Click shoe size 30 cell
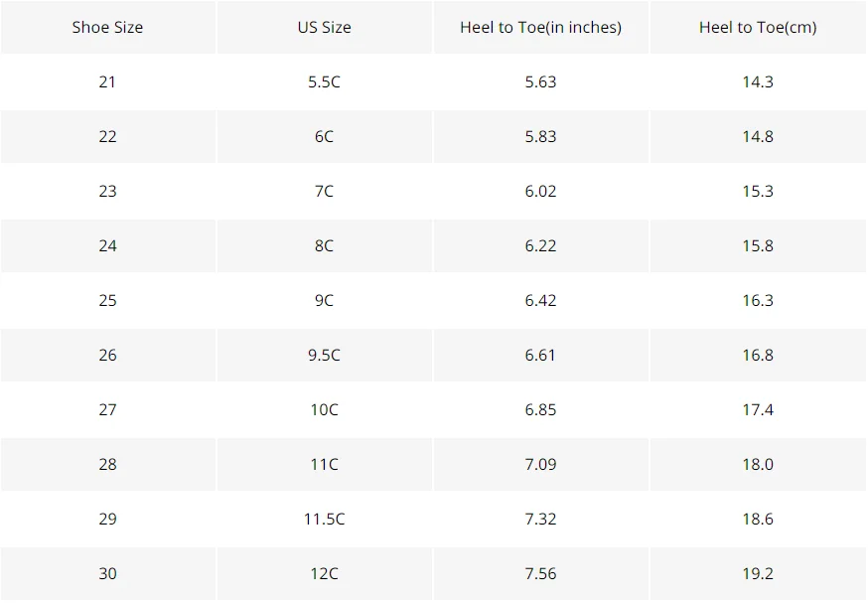Screen dimensions: 868x603 point(108,573)
